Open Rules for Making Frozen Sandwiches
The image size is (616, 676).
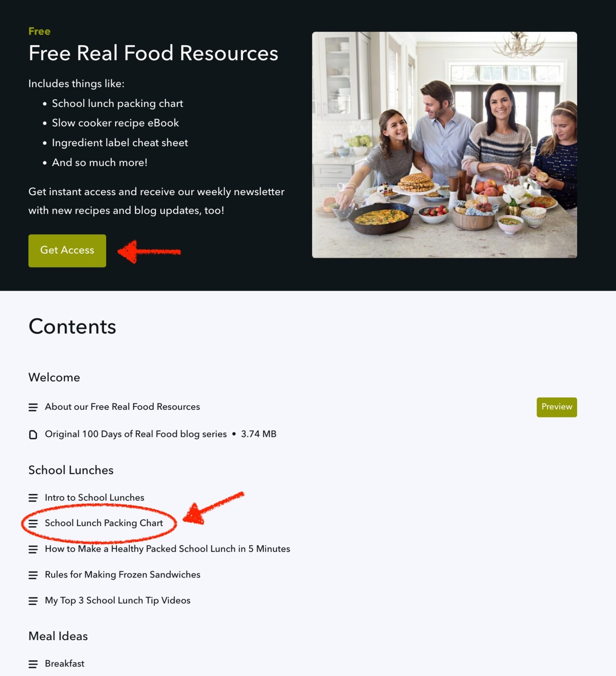coord(123,575)
